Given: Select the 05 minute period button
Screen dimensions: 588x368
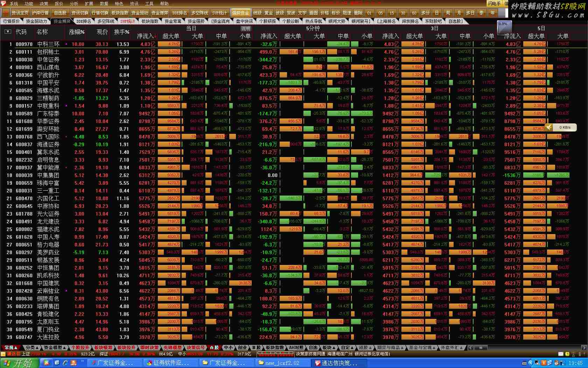Looking at the screenshot, I should click(380, 13).
